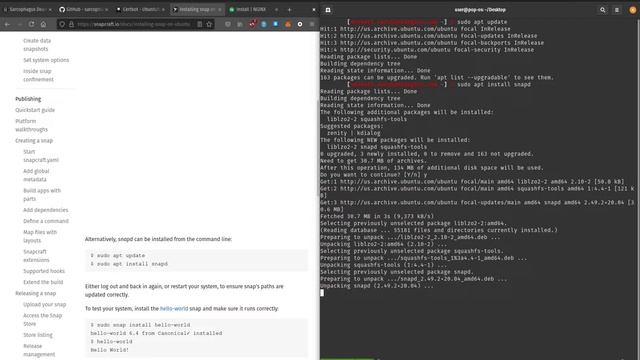Toggle reader view icon in address bar

[200, 24]
